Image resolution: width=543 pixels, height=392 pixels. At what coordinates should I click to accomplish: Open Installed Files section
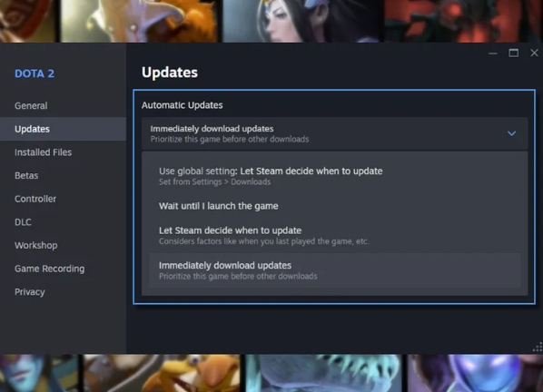[x=44, y=152]
